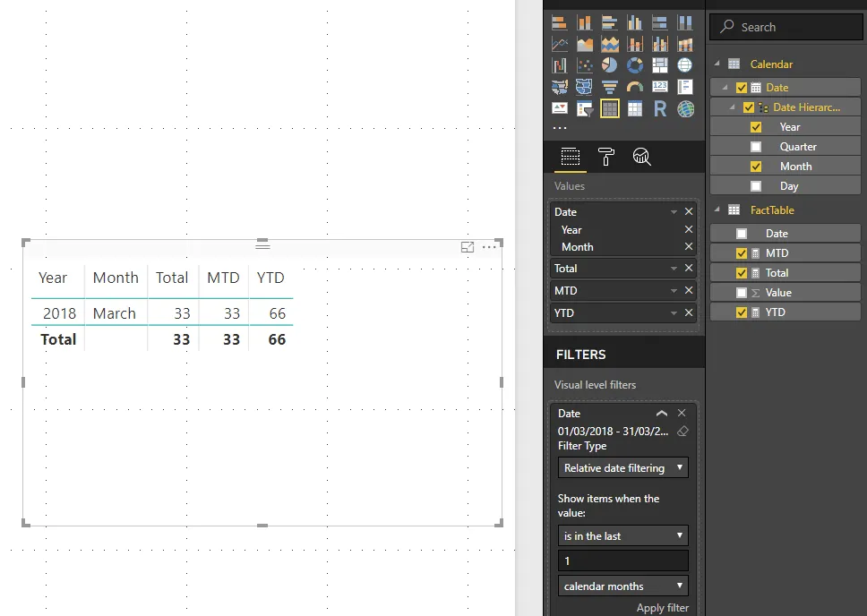Select the ribbon chart visualization

[x=685, y=44]
